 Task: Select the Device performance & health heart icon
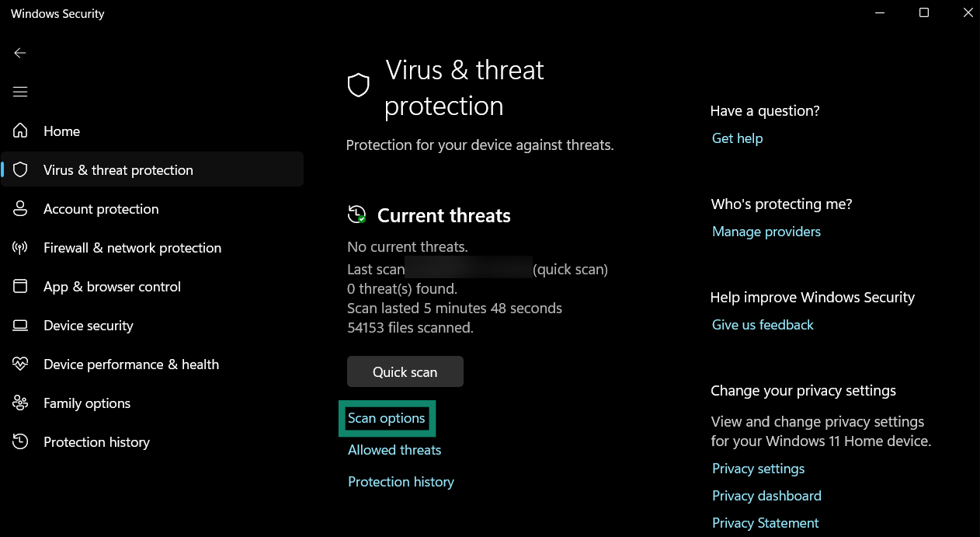19,364
